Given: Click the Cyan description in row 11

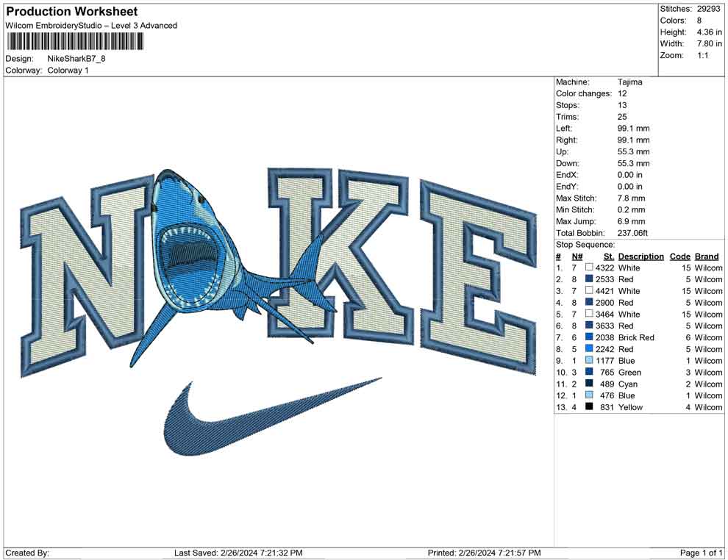Looking at the screenshot, I should click(x=628, y=384).
